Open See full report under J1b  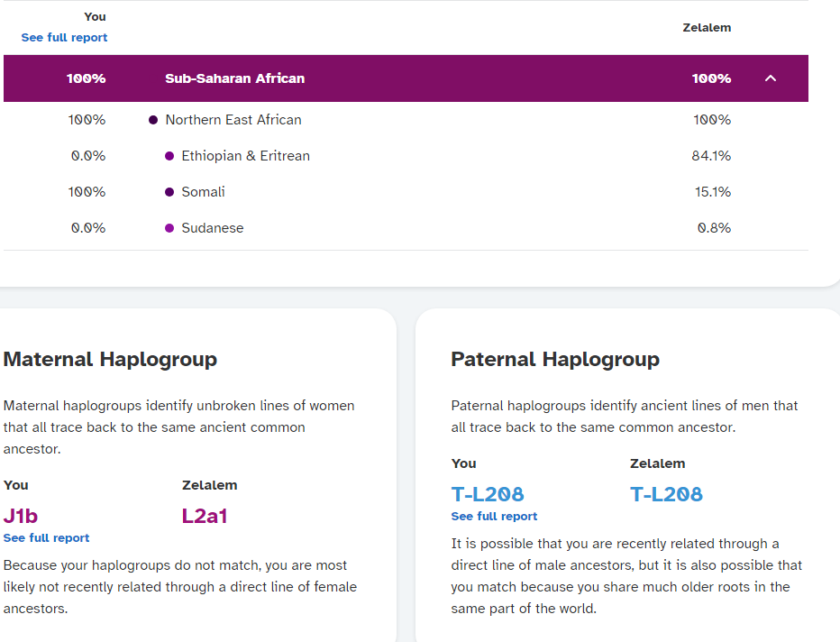46,538
